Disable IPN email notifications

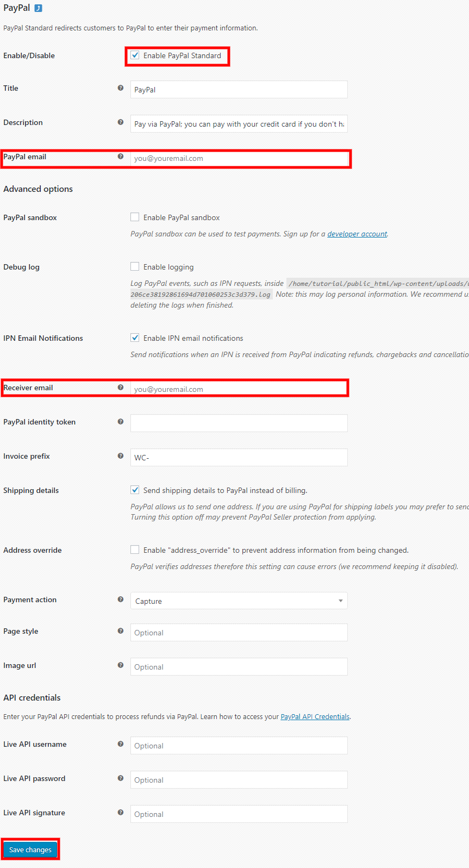point(135,337)
